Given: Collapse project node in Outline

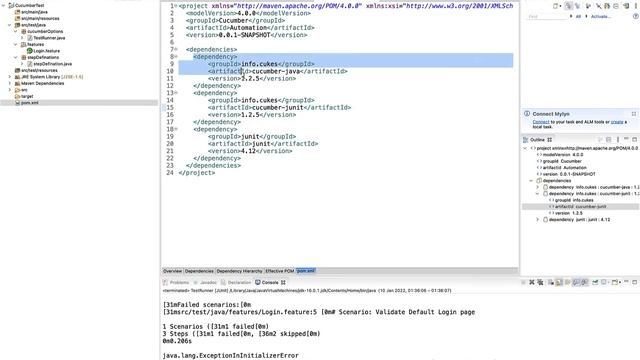Looking at the screenshot, I should 525,149.
